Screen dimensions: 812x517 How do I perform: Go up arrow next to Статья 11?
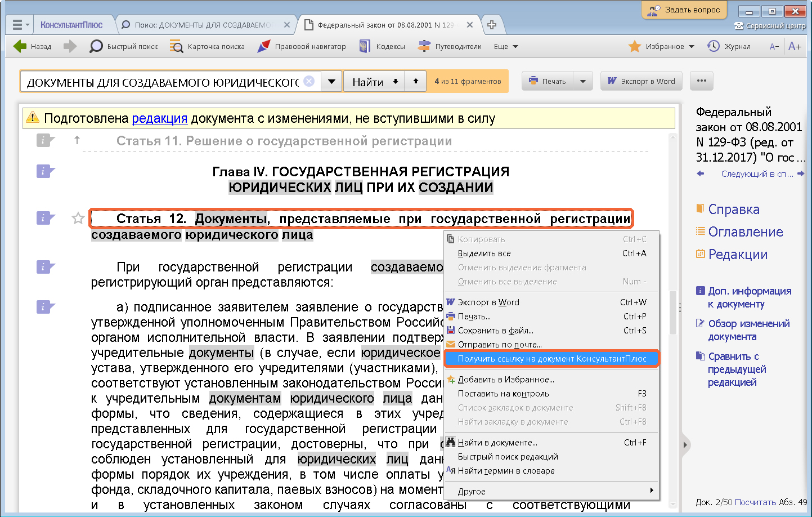pos(77,140)
